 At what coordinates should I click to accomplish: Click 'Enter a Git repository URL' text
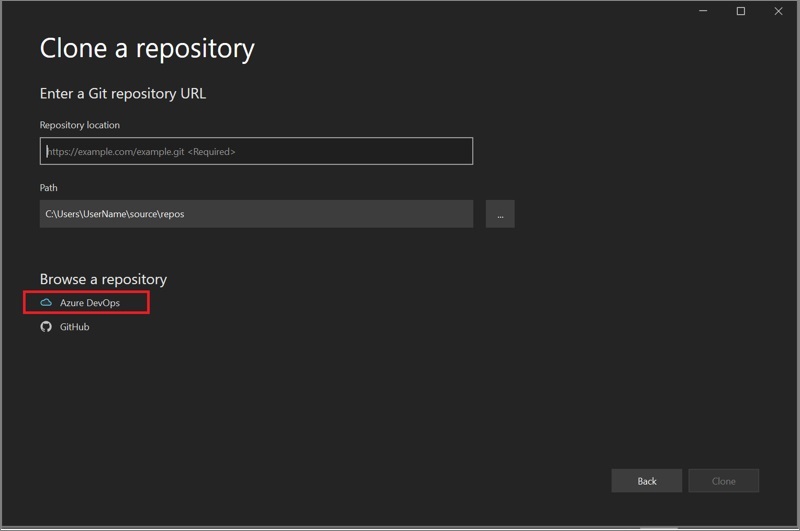pos(123,94)
